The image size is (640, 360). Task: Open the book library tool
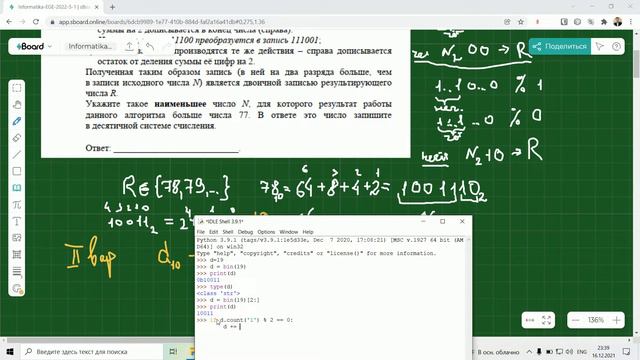(17, 188)
